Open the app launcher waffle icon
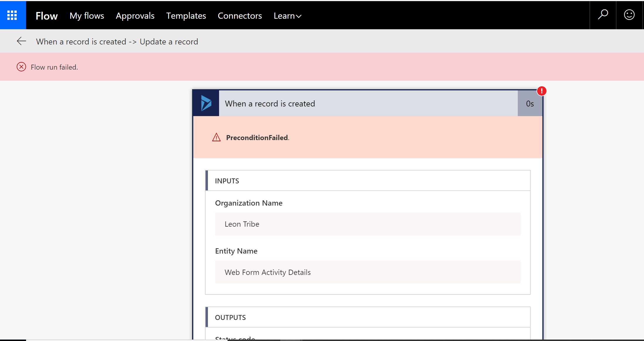 pos(12,15)
